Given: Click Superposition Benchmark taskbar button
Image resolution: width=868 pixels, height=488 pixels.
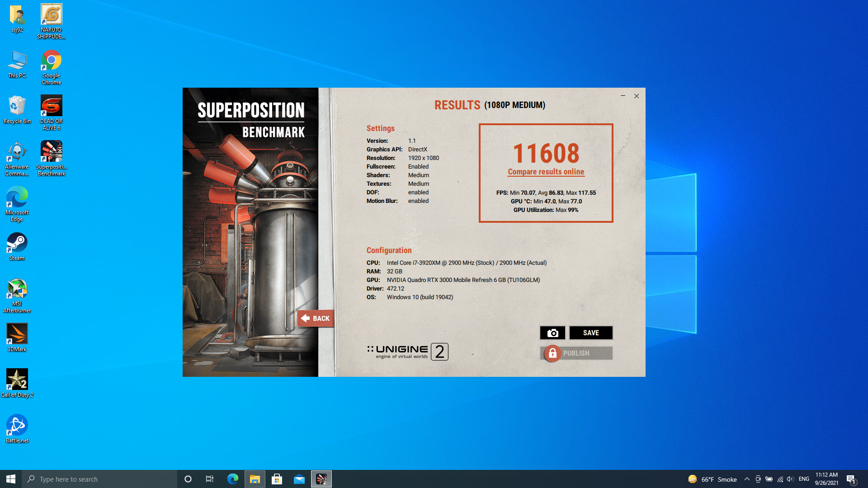Looking at the screenshot, I should point(321,479).
